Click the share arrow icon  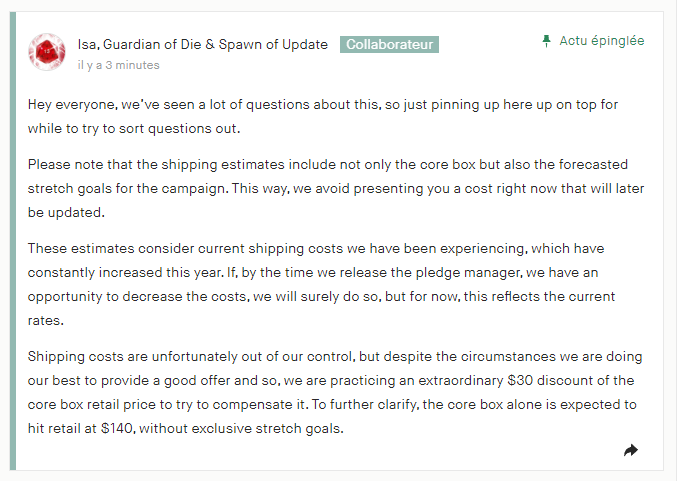pyautogui.click(x=631, y=450)
